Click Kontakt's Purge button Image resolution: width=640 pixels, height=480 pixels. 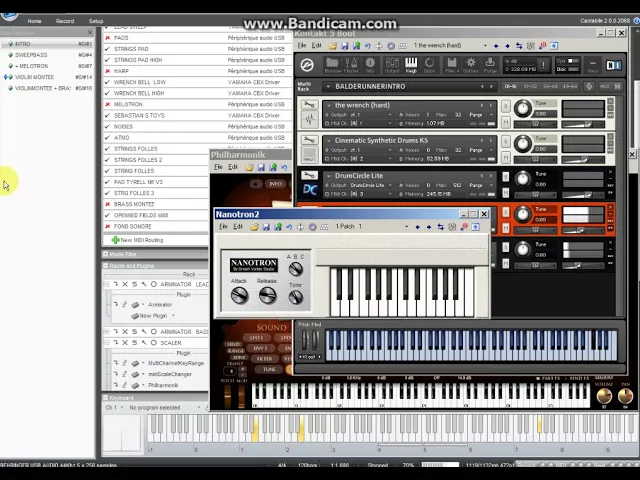[490, 65]
